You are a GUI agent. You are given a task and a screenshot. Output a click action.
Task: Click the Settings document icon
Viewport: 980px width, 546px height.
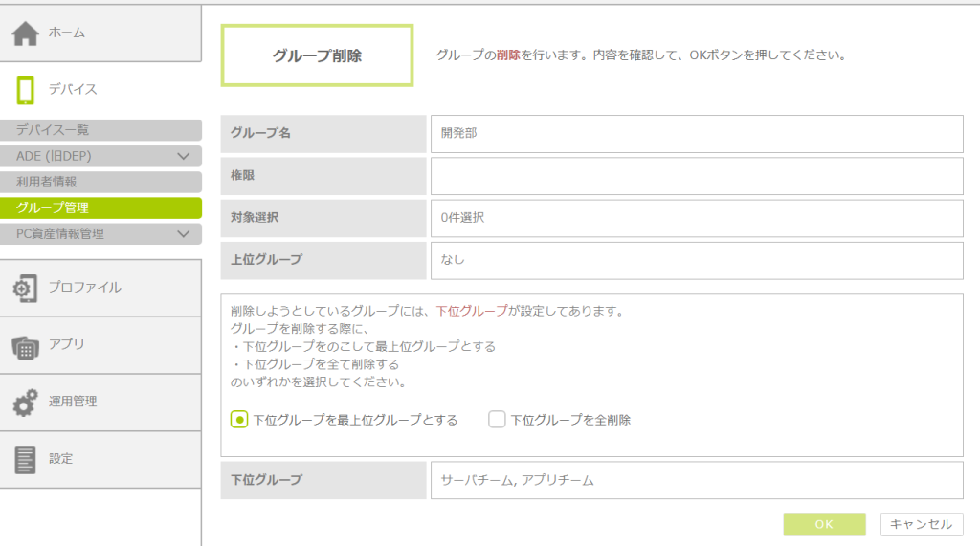(x=25, y=459)
